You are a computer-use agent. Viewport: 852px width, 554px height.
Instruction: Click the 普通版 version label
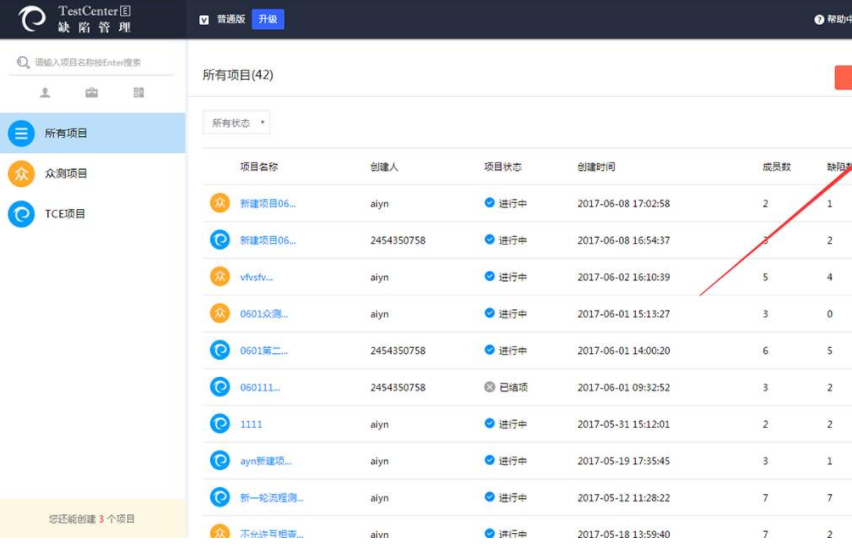231,20
